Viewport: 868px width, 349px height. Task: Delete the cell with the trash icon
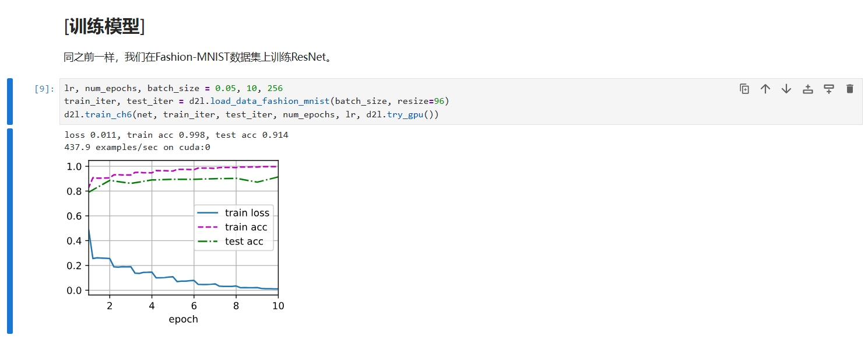(x=849, y=89)
